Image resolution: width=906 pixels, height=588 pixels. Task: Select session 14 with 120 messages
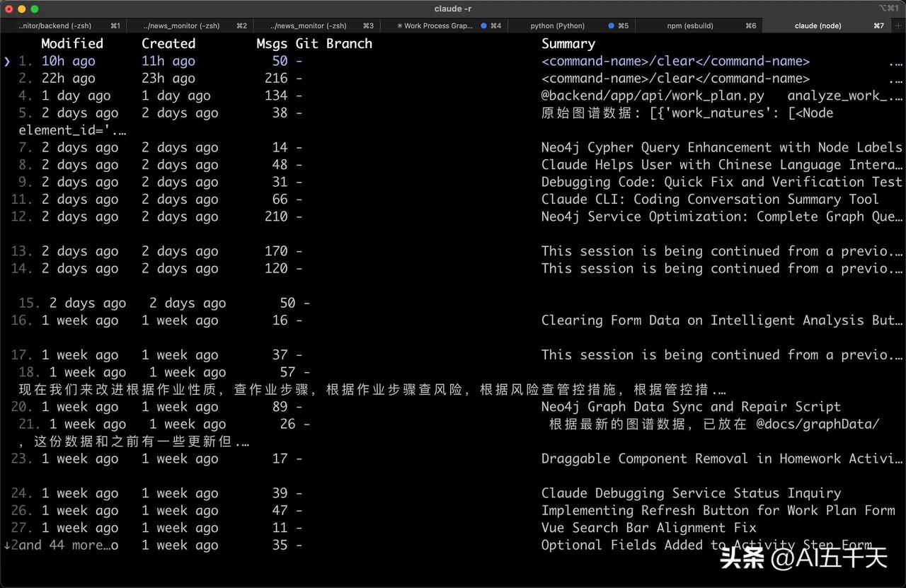453,268
